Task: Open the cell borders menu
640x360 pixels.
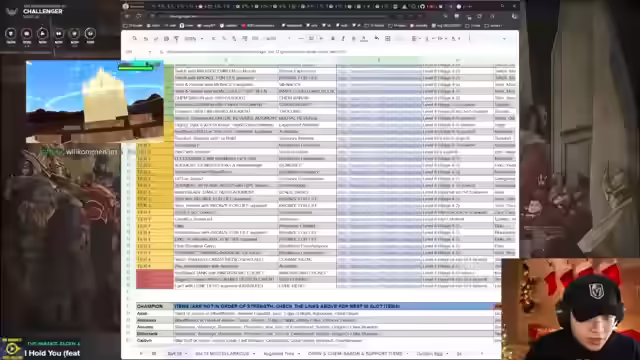Action: 387,38
